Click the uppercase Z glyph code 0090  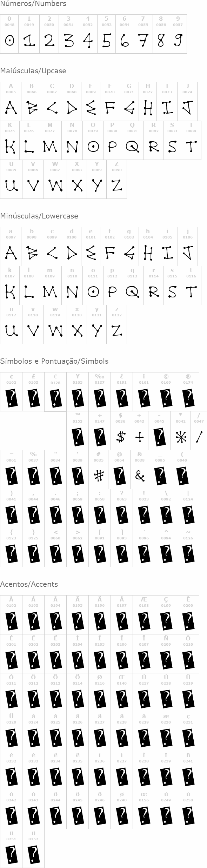tap(116, 179)
